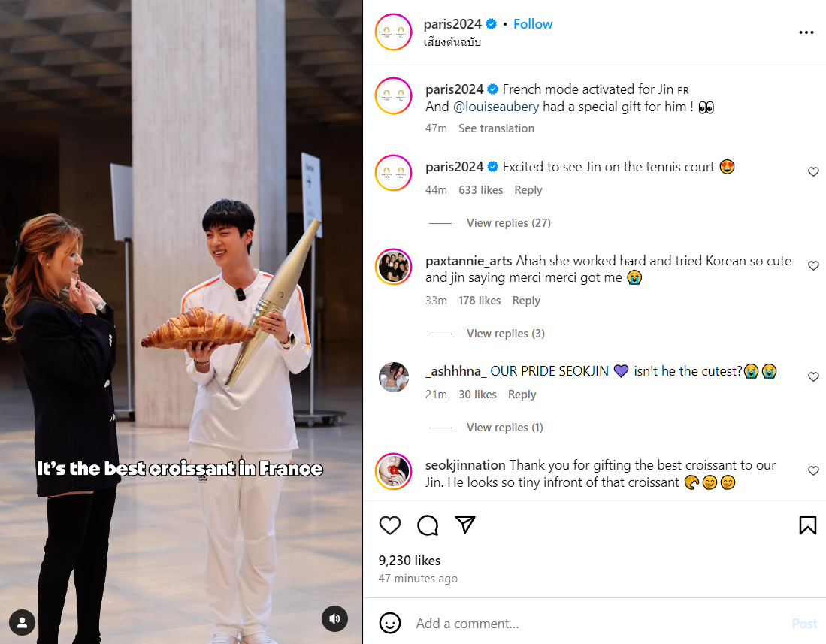The height and width of the screenshot is (644, 826).
Task: Open comments via speech bubble icon
Action: [x=428, y=525]
